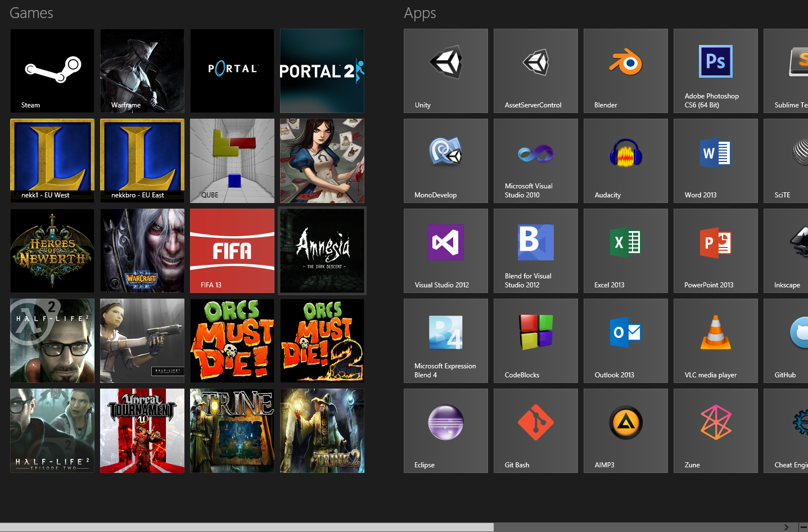This screenshot has width=808, height=532.
Task: Launch Orcs Must Die! tile
Action: click(232, 341)
